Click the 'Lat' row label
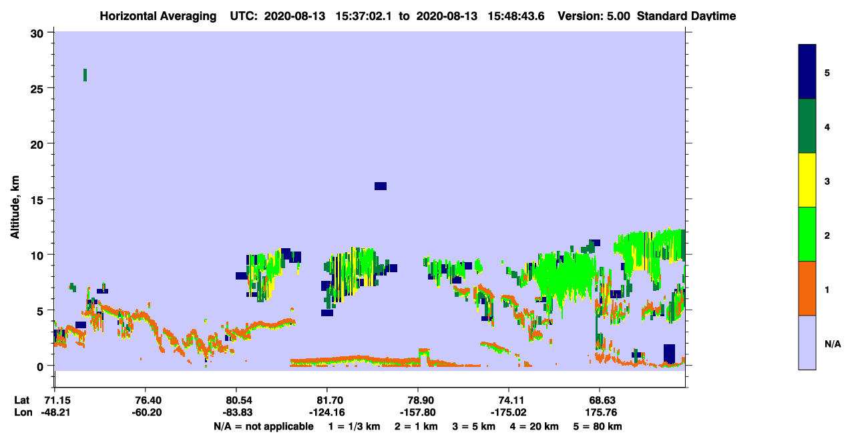This screenshot has height=445, width=868. (22, 400)
